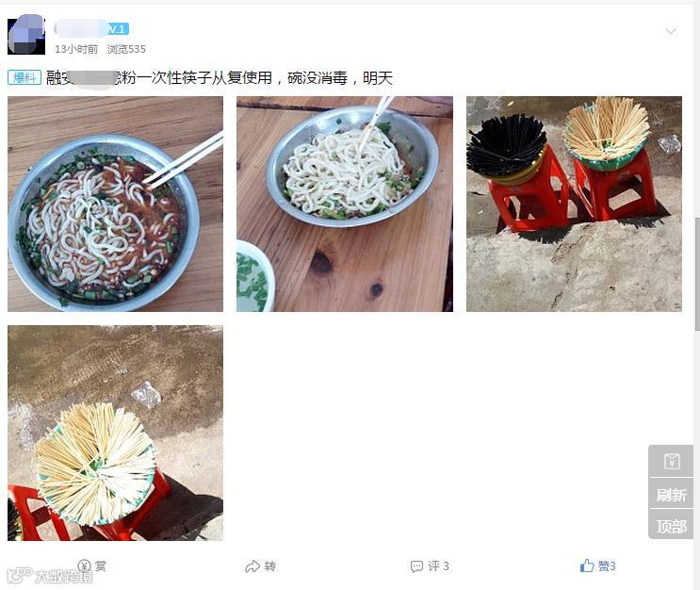
Task: Click the 浏览535 view count text
Action: 126,49
